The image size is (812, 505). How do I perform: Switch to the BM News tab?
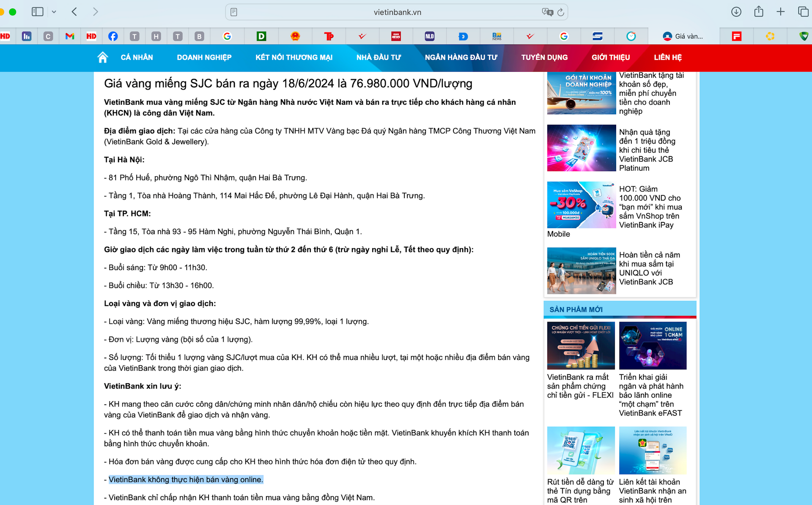pos(497,36)
